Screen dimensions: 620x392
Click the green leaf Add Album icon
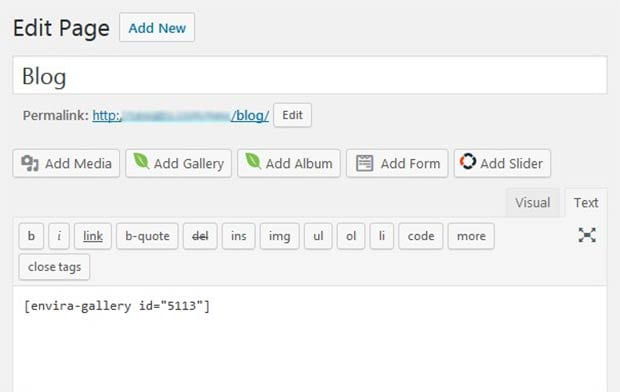(x=253, y=161)
